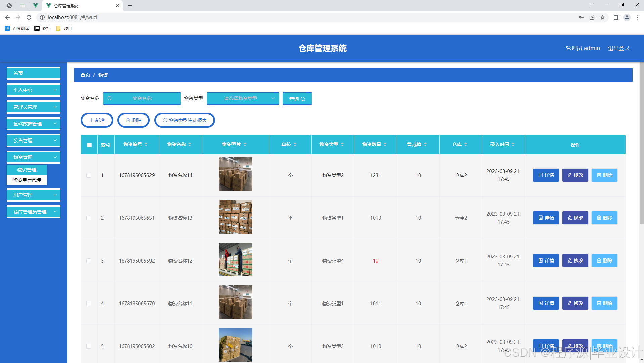Sort by 物资名称 column arrows
The image size is (644, 363).
(190, 144)
